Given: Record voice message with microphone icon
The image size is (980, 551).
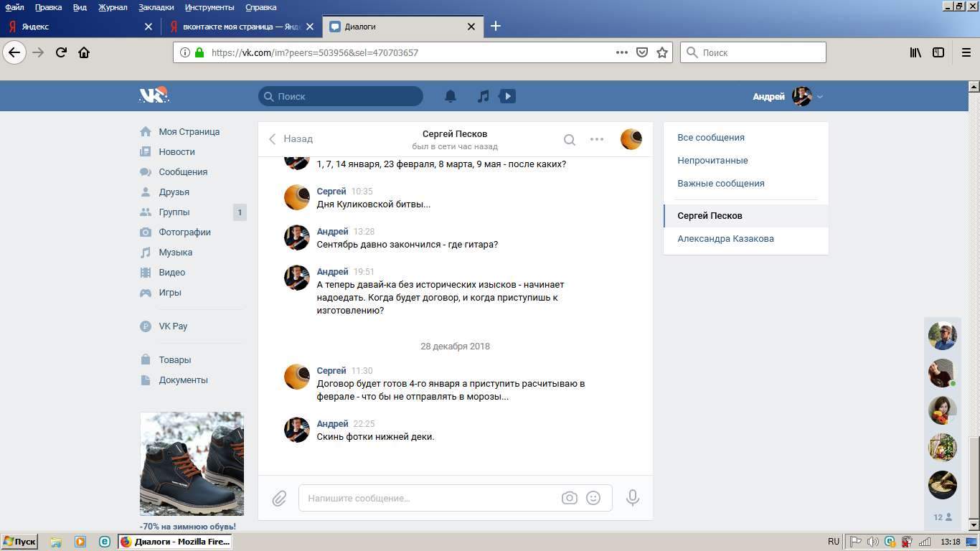Looking at the screenshot, I should (632, 498).
